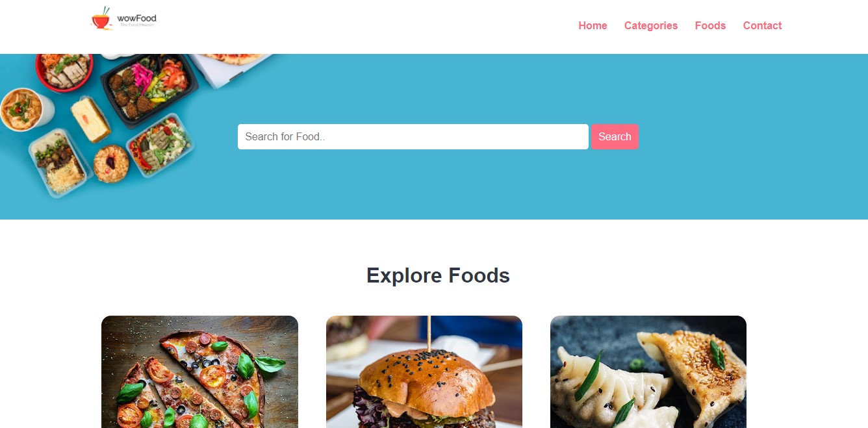Click the red bowl with sliced meat
This screenshot has width=868, height=428.
64,71
